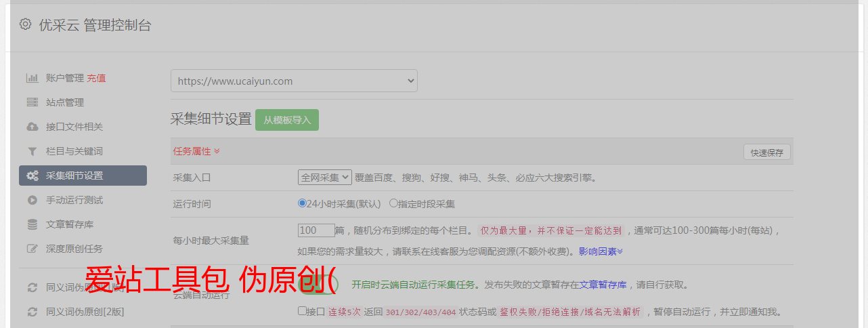This screenshot has width=868, height=328.
Task: Click the 运行时间 row label
Action: [x=192, y=203]
